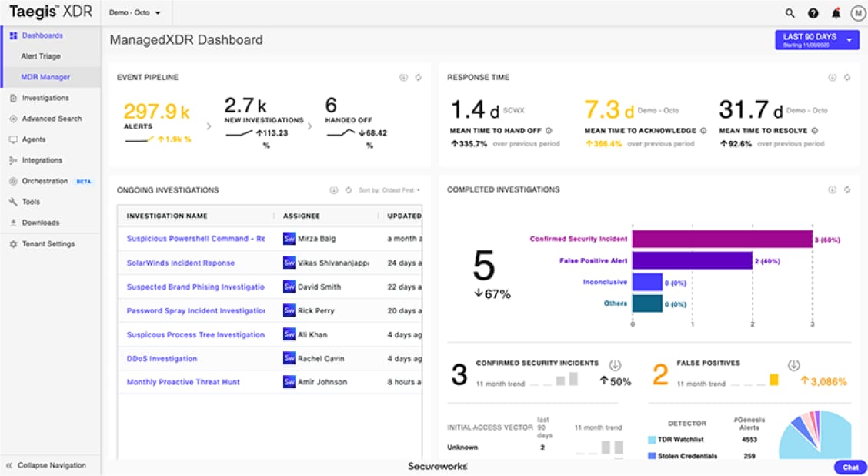Download Confirmed Security Incidents data

(615, 365)
